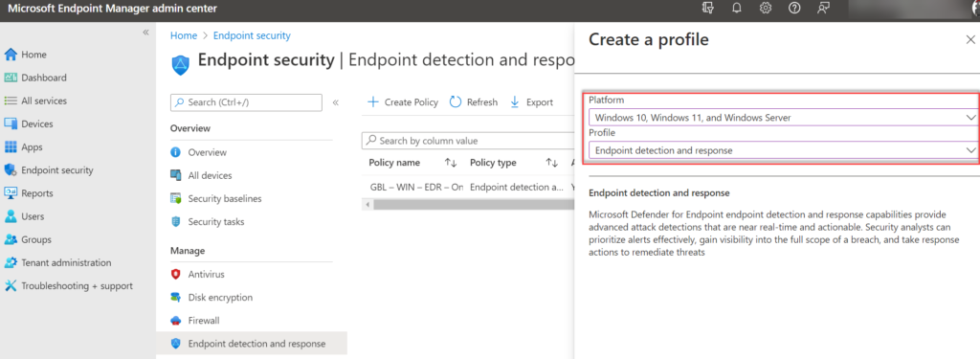
Task: Click the Endpoint security breadcrumb link
Action: pyautogui.click(x=252, y=35)
